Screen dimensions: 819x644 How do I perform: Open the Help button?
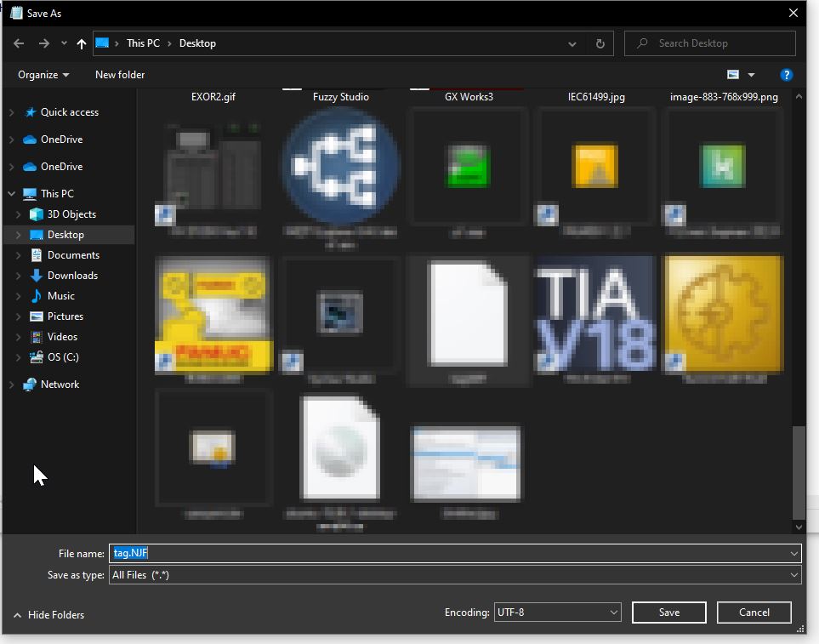(786, 75)
